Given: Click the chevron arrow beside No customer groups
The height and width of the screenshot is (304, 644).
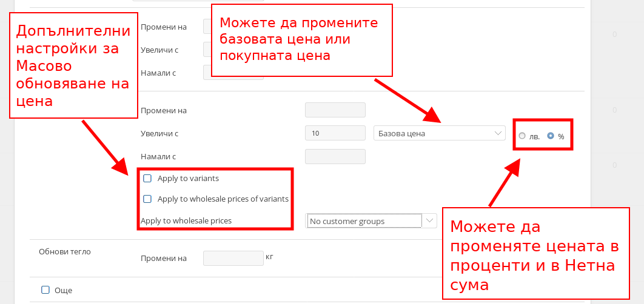Looking at the screenshot, I should click(430, 220).
